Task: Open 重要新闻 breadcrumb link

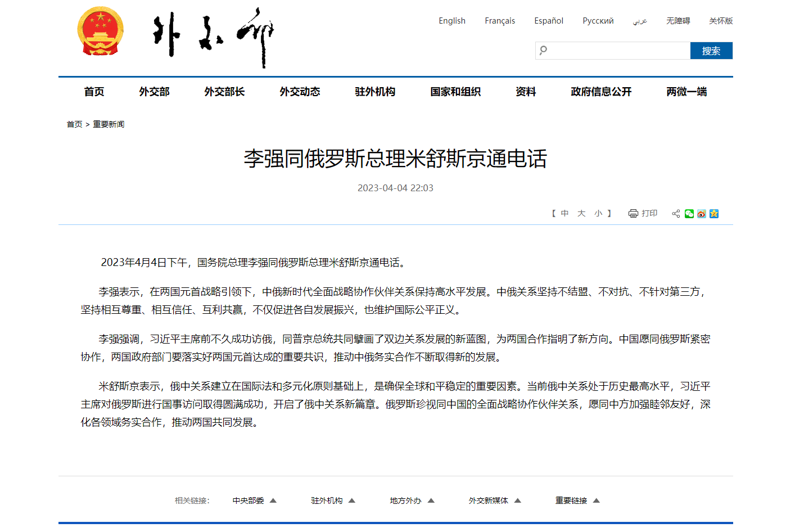Action: [109, 124]
